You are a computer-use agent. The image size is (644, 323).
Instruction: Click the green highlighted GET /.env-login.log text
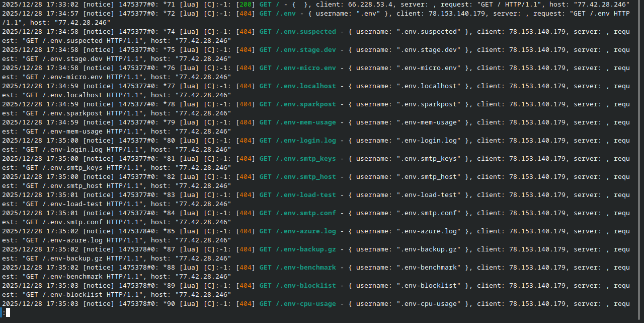tap(297, 140)
